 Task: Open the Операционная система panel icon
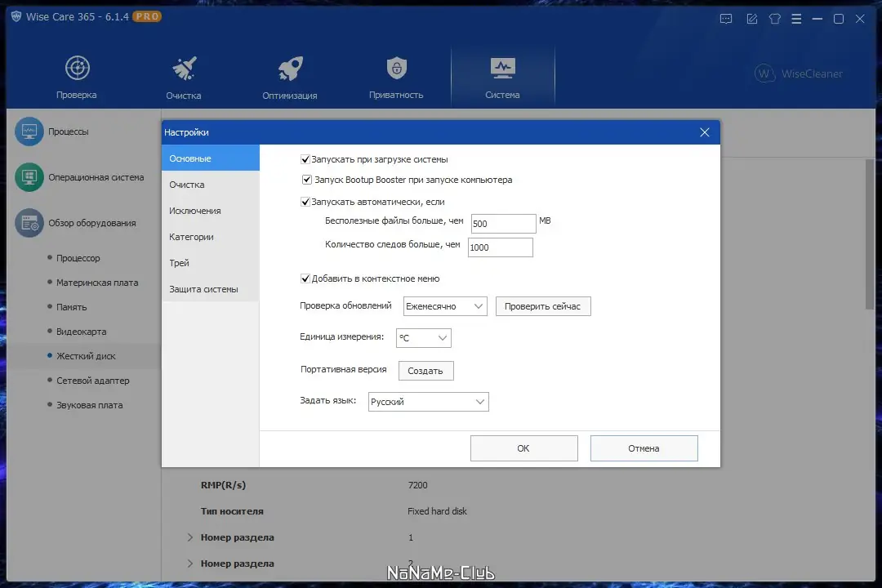[x=28, y=176]
